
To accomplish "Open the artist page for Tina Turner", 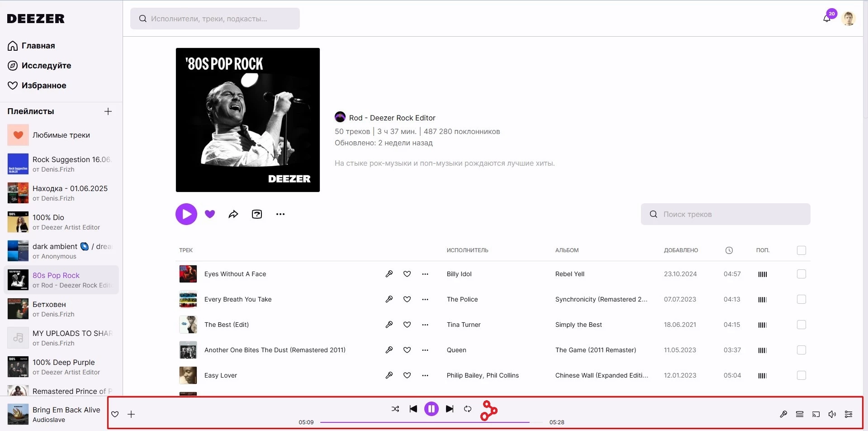I will coord(464,325).
